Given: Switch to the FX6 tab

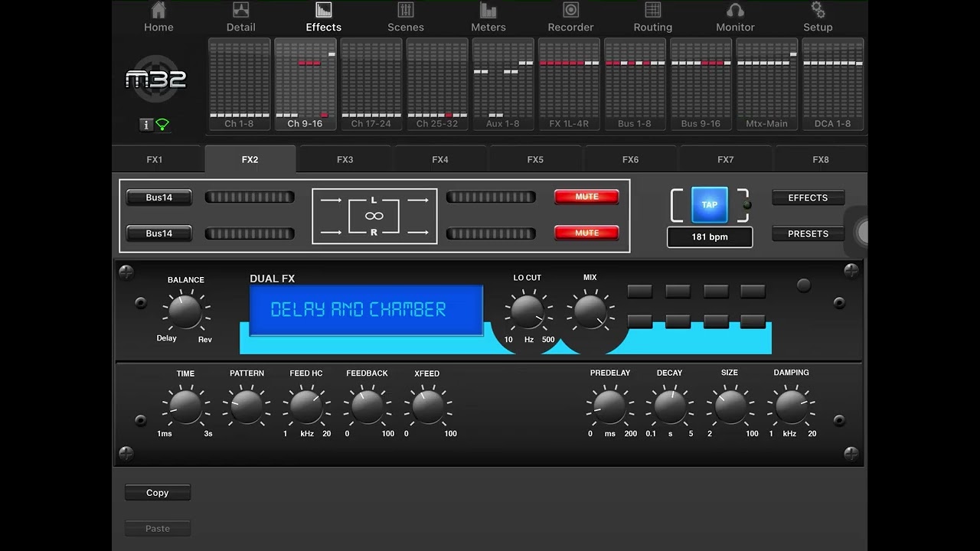Looking at the screenshot, I should click(630, 159).
